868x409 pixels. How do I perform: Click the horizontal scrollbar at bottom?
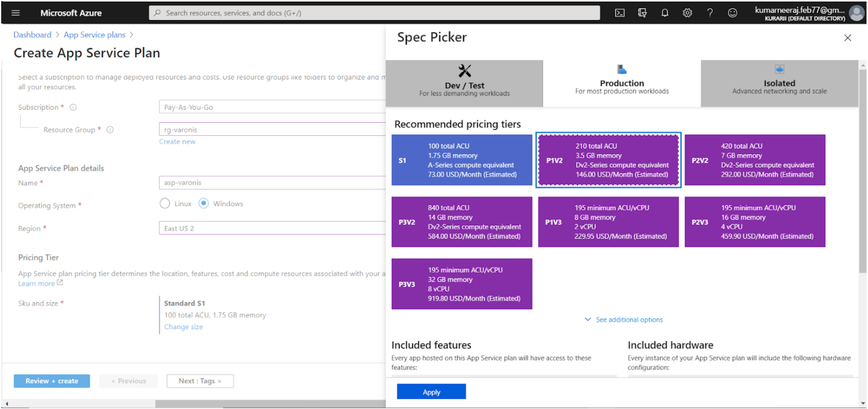point(270,404)
